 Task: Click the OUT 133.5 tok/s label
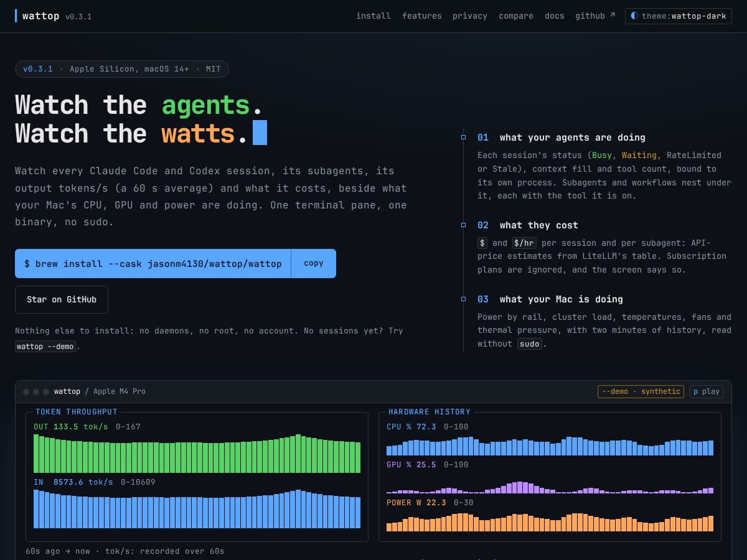[71, 427]
